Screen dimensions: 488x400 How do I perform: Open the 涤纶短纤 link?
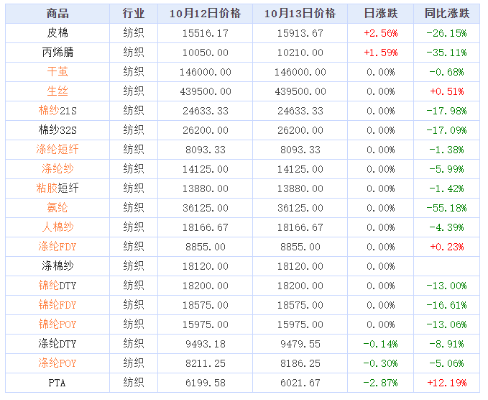tap(57, 149)
